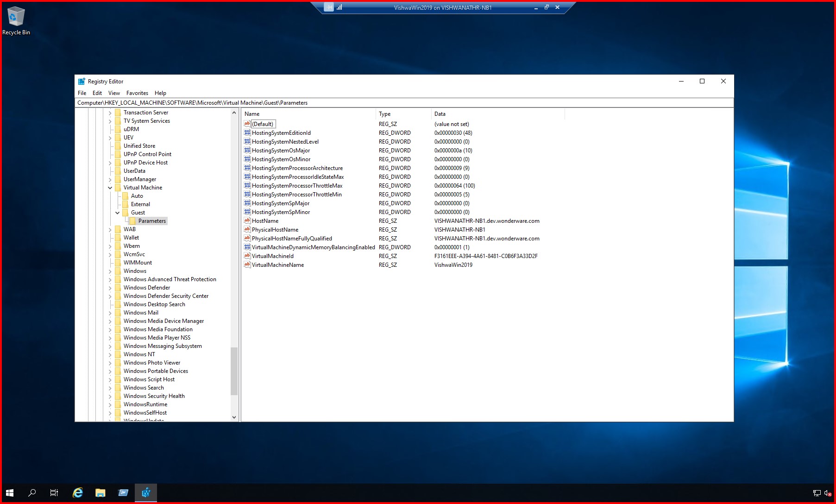Screen dimensions: 836x504
Task: Open Internet Explorer from the taskbar
Action: [x=77, y=492]
